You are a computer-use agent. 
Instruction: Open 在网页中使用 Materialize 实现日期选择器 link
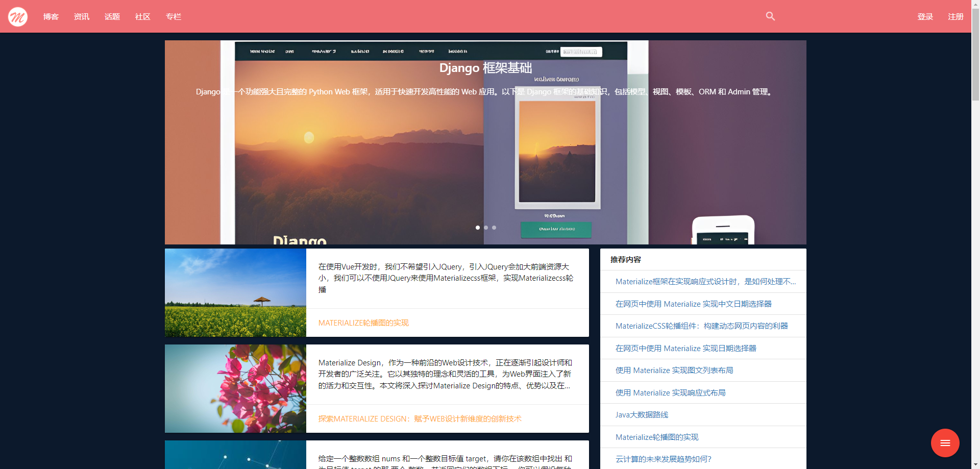click(x=685, y=349)
